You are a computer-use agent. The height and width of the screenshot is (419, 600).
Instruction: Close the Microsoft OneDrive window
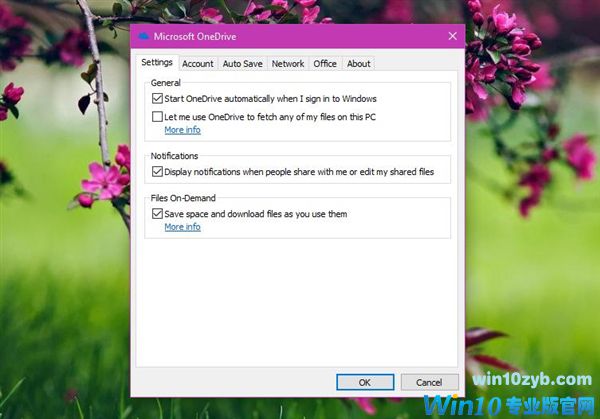pyautogui.click(x=453, y=36)
